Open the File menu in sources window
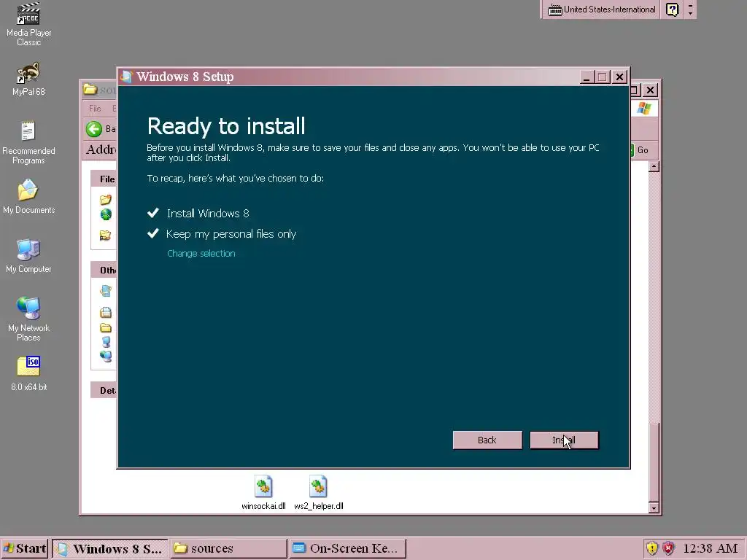This screenshot has height=560, width=747. pyautogui.click(x=95, y=109)
